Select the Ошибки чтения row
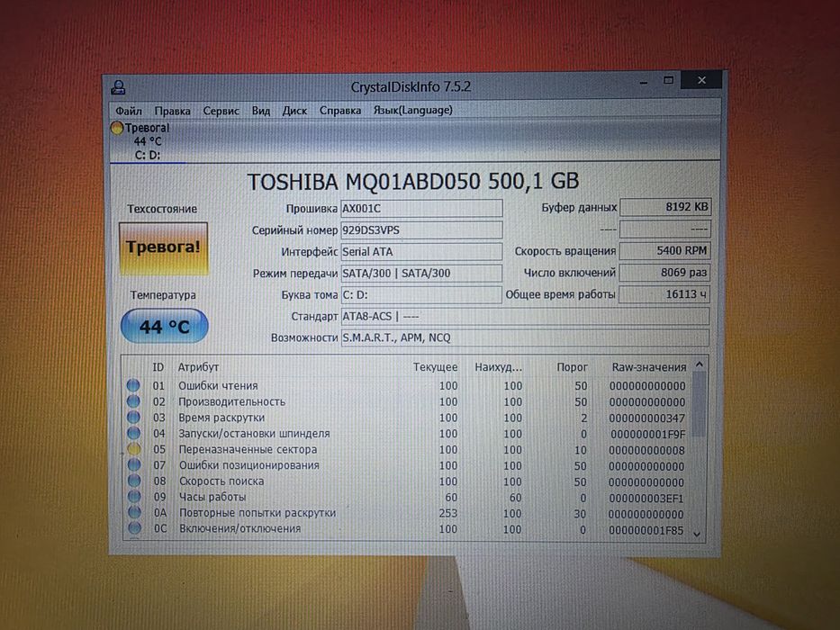This screenshot has width=840, height=630. pos(407,386)
